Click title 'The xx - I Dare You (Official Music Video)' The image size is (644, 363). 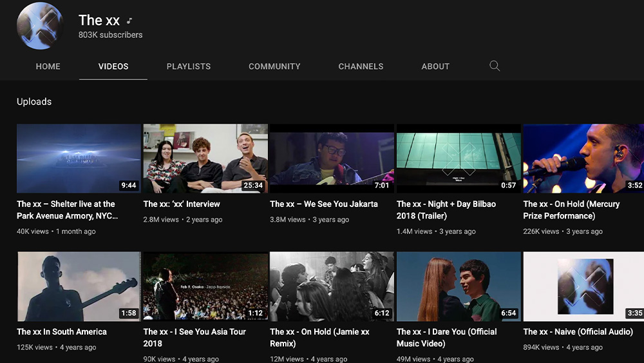(446, 337)
